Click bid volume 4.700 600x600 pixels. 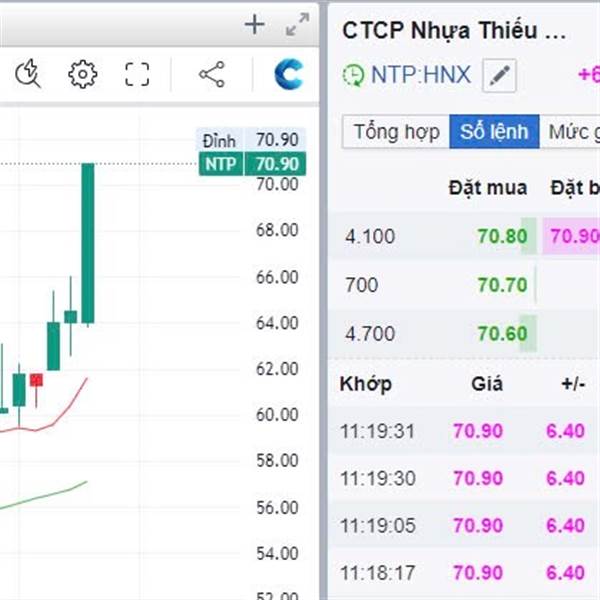(x=370, y=334)
